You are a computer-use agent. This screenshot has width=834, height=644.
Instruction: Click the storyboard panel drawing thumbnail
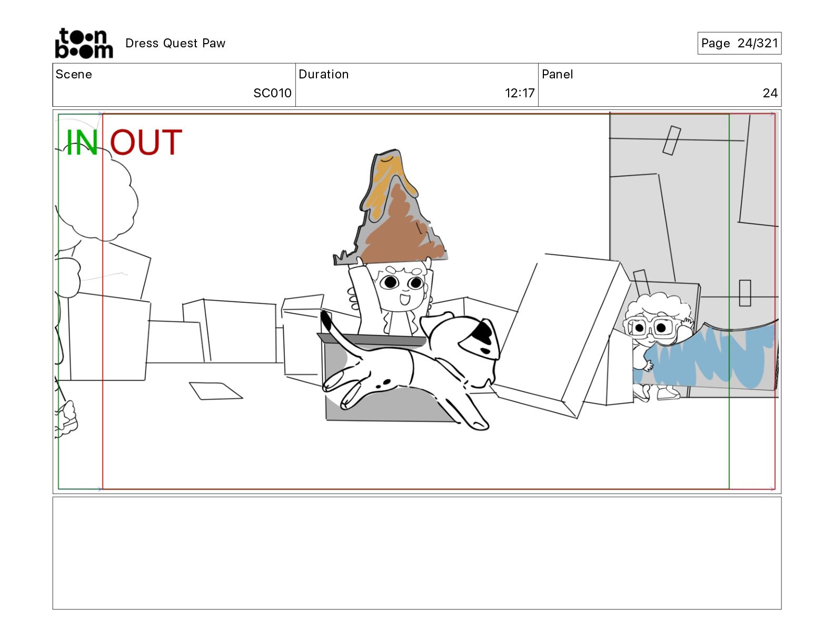[417, 301]
